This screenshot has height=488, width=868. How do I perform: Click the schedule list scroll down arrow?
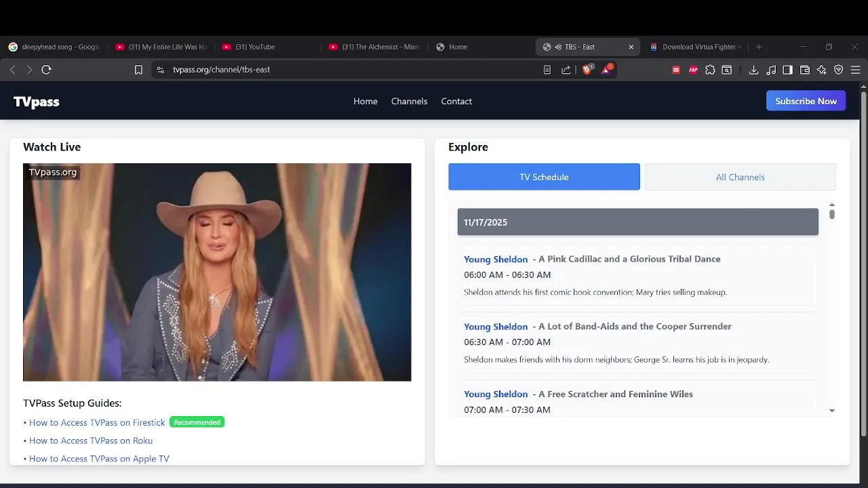(832, 411)
